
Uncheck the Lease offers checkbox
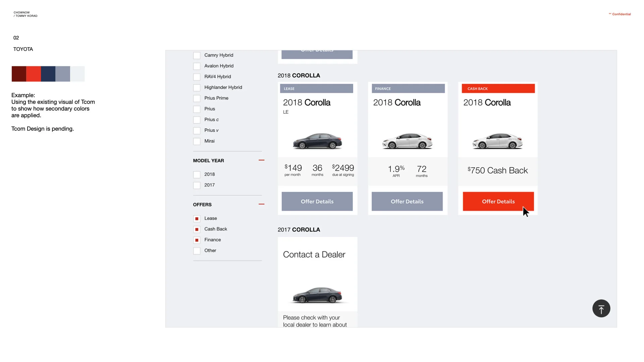197,219
